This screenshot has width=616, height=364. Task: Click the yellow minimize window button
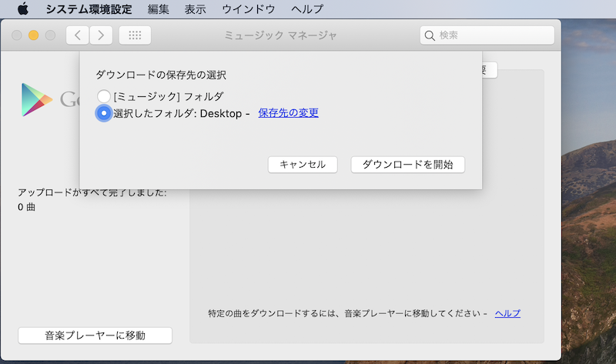[x=34, y=35]
